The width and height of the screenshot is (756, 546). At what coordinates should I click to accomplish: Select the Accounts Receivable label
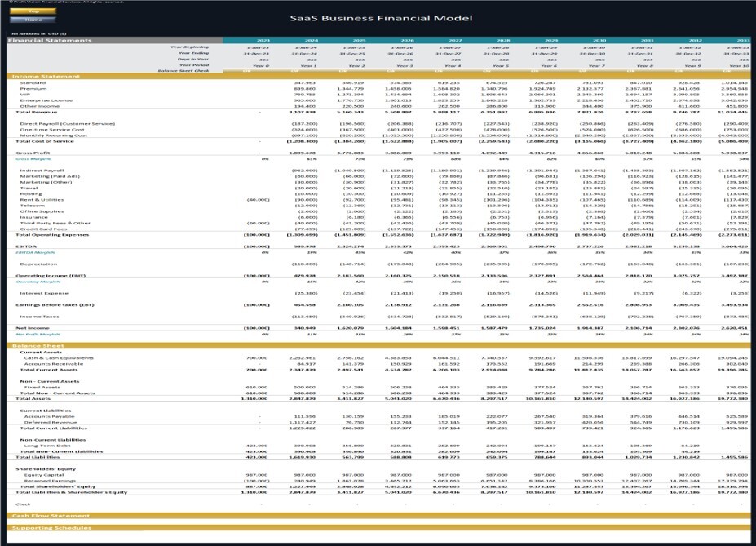[x=54, y=364]
